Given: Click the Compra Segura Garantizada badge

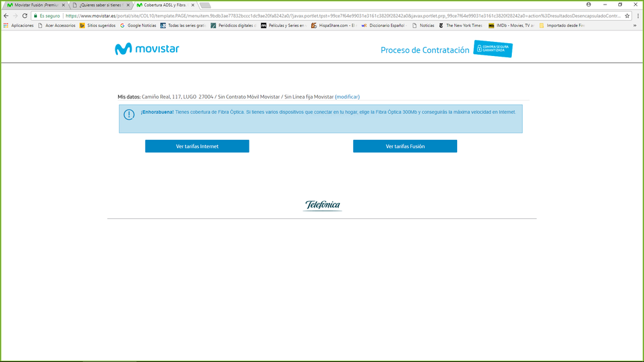Looking at the screenshot, I should pyautogui.click(x=493, y=49).
